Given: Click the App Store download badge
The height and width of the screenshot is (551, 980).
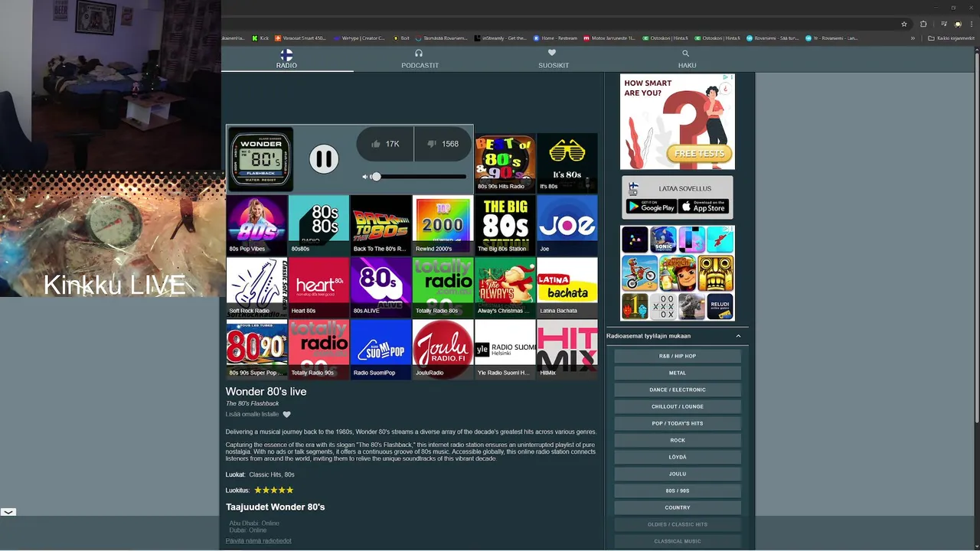Looking at the screenshot, I should click(703, 207).
